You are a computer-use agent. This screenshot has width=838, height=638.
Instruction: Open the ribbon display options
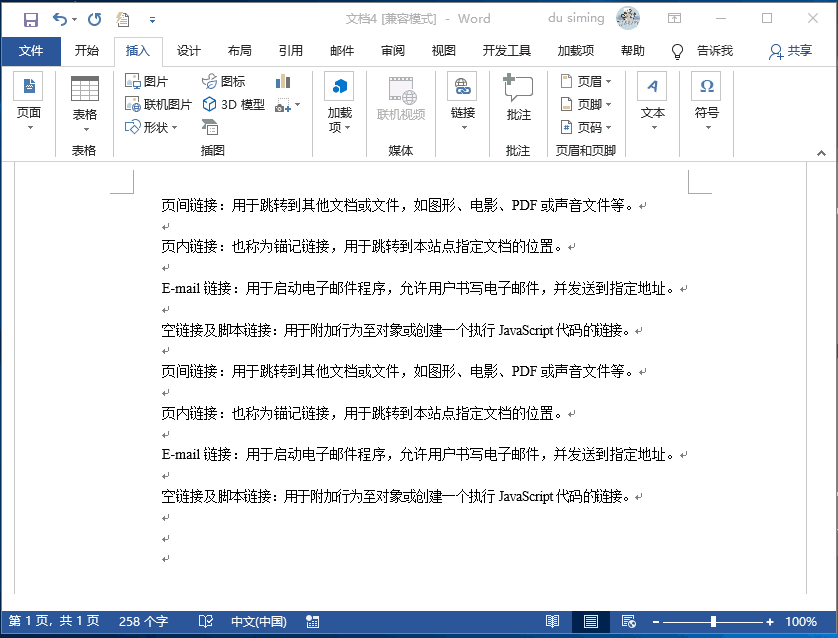pos(674,19)
